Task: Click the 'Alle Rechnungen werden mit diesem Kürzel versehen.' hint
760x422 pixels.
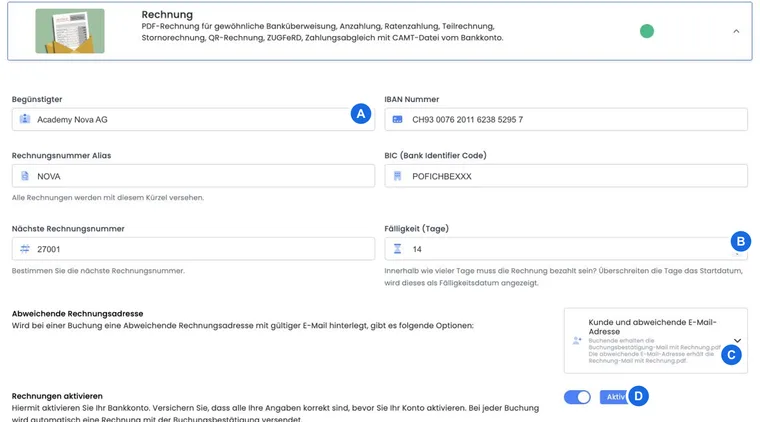Action: pyautogui.click(x=108, y=198)
